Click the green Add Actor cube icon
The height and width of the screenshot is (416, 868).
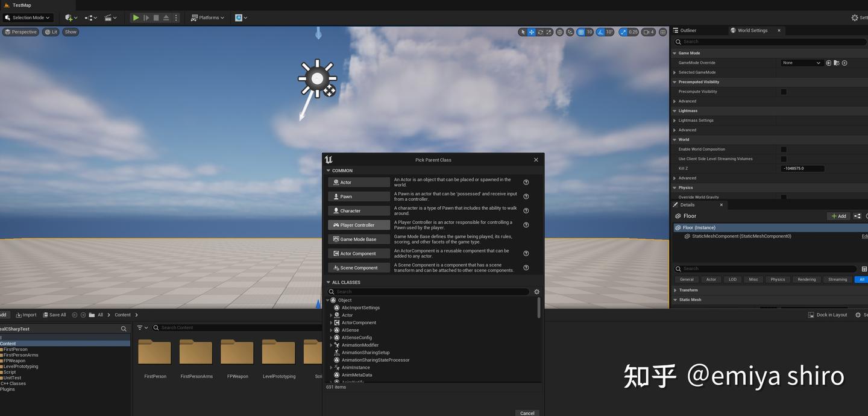click(70, 18)
